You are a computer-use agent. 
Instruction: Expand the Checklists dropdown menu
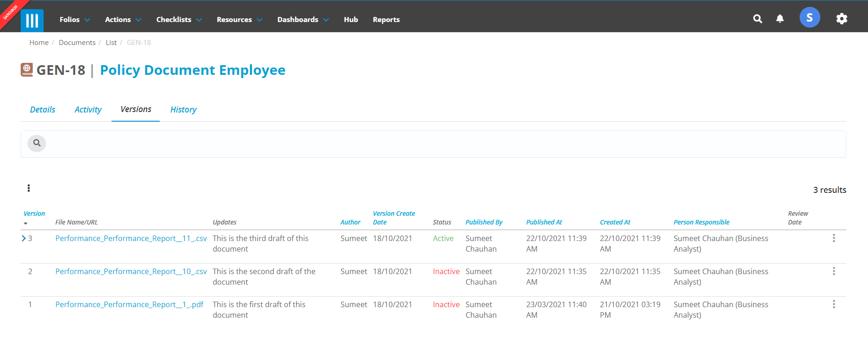(x=179, y=20)
